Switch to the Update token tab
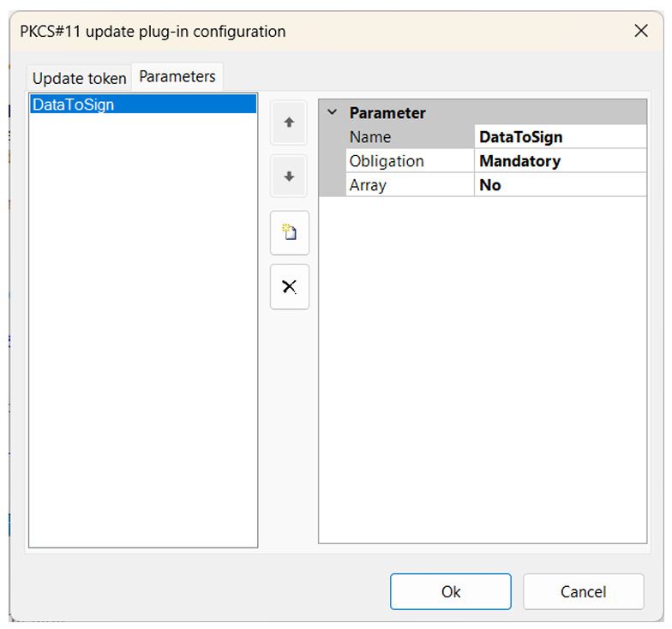The width and height of the screenshot is (672, 629). (x=79, y=79)
